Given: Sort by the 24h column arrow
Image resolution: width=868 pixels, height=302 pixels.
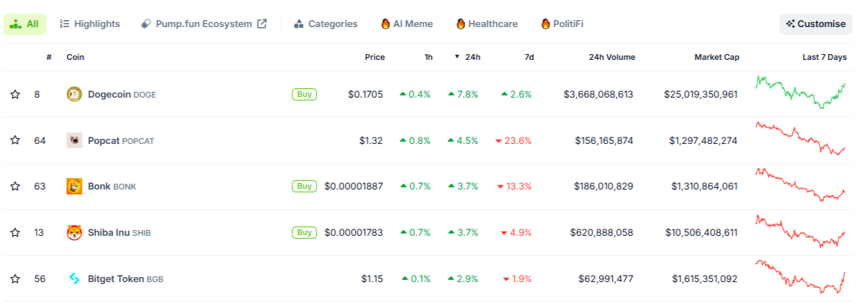Looking at the screenshot, I should (456, 57).
